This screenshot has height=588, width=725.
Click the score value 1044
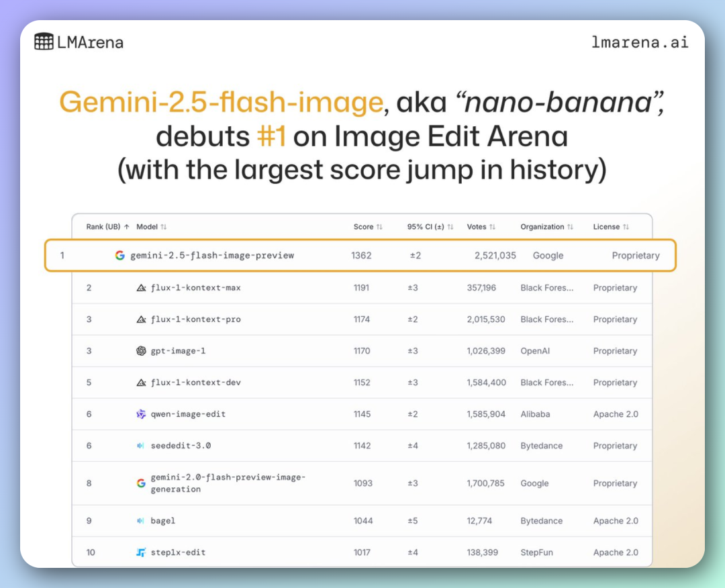(363, 521)
